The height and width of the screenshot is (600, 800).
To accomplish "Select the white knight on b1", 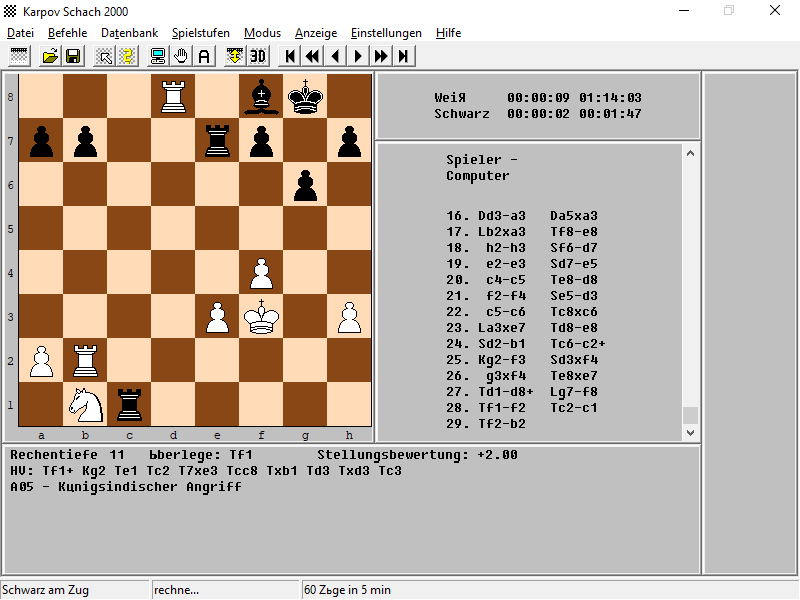I will coord(85,404).
